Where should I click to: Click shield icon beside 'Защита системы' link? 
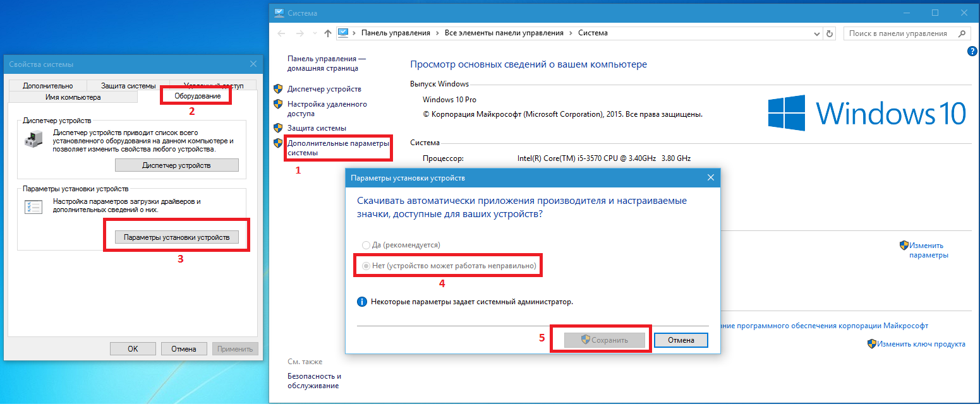tap(278, 128)
